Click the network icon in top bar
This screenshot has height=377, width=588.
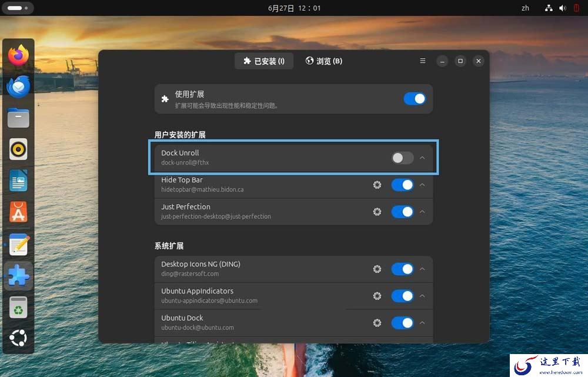click(549, 8)
